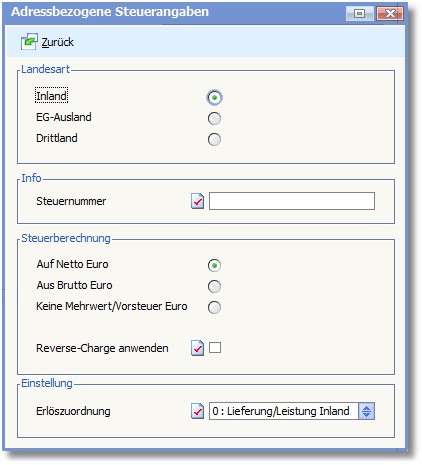Viewport: 422px width, 465px height.
Task: Choose the Aus Brutto Euro radio option
Action: click(x=214, y=286)
